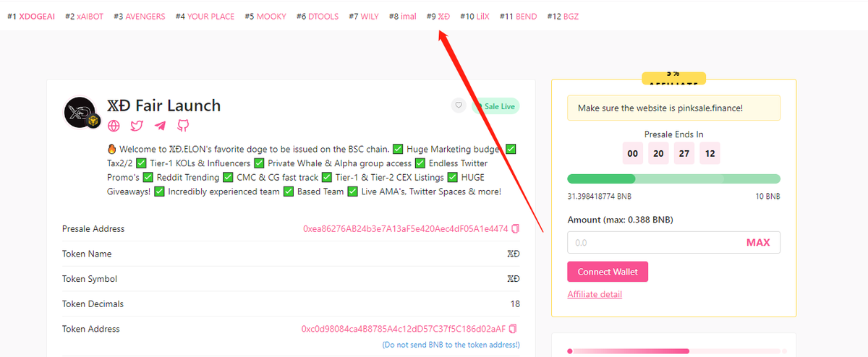Open trending #8 imal

point(403,17)
